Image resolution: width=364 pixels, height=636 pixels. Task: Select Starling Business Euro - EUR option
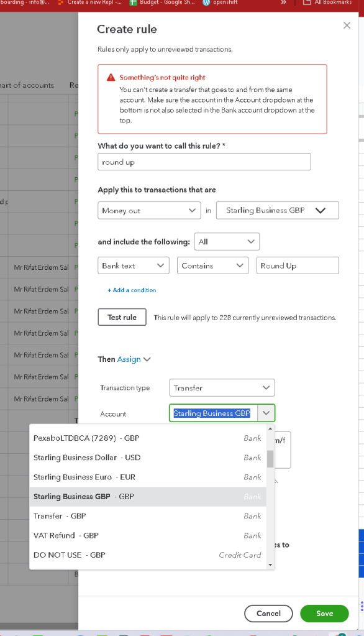[x=148, y=477]
